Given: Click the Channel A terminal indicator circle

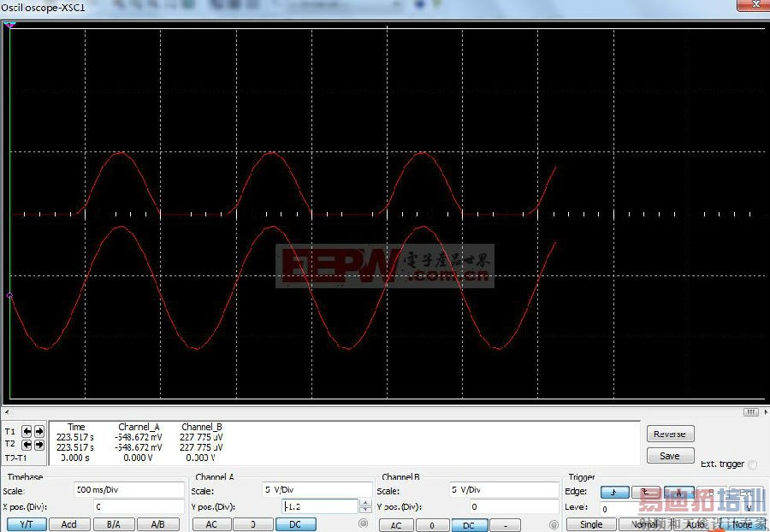Looking at the screenshot, I should coord(364,523).
